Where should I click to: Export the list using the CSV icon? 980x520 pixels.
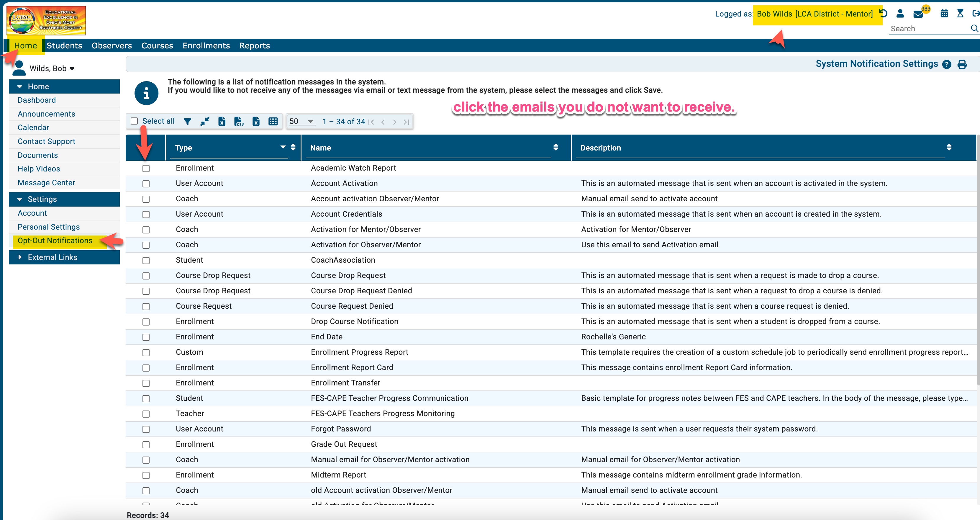[239, 121]
